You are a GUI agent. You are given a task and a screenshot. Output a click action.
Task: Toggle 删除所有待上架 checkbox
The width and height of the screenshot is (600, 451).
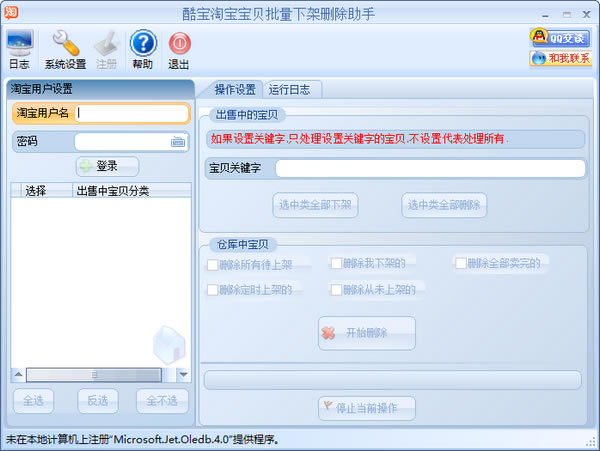tap(212, 265)
